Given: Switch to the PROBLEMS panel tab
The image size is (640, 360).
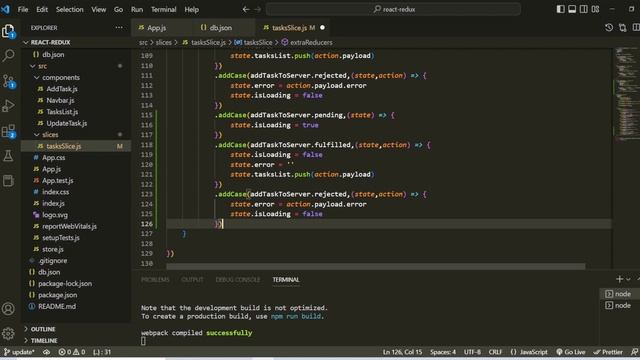Looking at the screenshot, I should (x=155, y=280).
